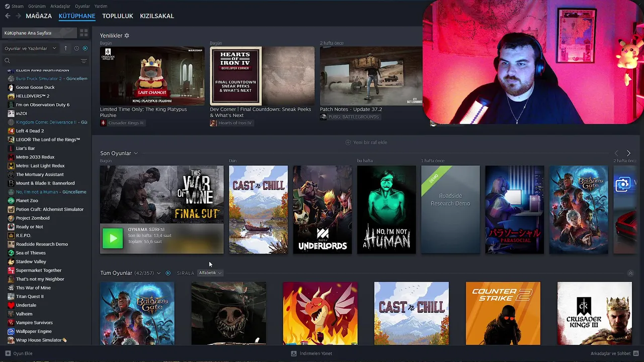The image size is (644, 362).
Task: Open Yenilikler settings gear
Action: tap(127, 36)
